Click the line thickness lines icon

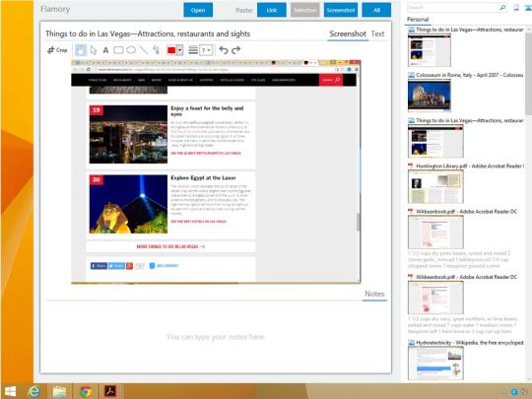point(193,50)
